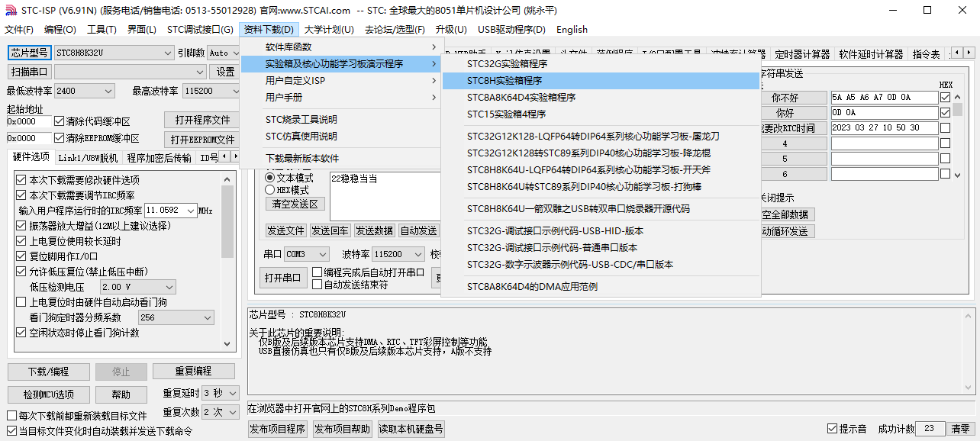Choose STC仿真使用说明 from the menu
Screen dimensions: 980x441
[340, 137]
